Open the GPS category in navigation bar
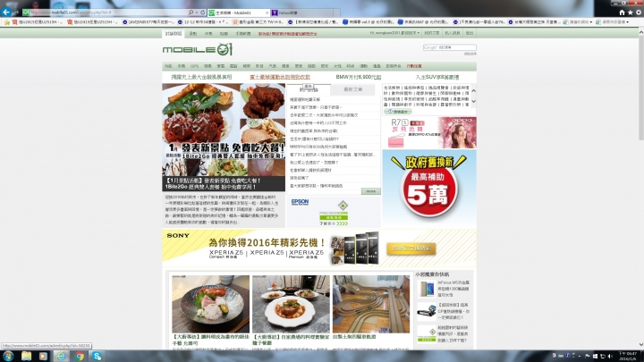The width and height of the screenshot is (644, 362). (194, 66)
